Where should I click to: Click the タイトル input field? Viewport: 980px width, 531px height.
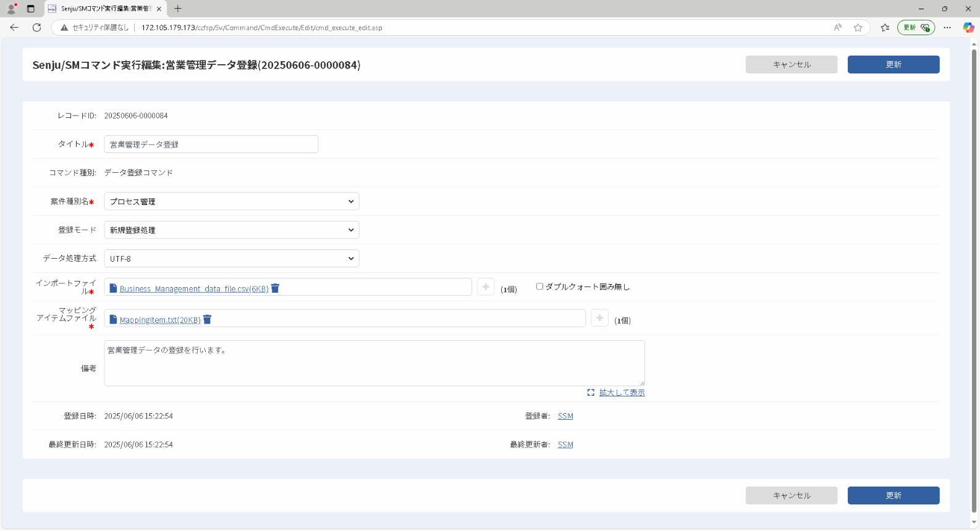pos(211,144)
